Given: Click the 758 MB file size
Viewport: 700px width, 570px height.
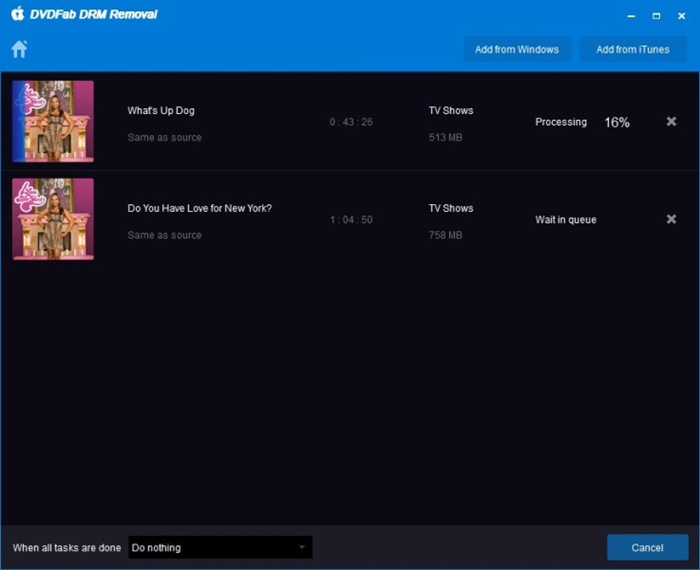Looking at the screenshot, I should point(445,235).
